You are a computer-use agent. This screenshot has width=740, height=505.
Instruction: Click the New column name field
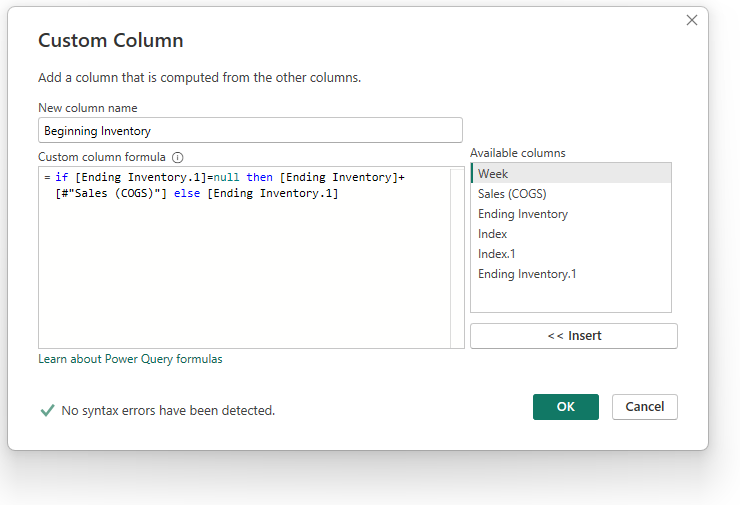(250, 130)
